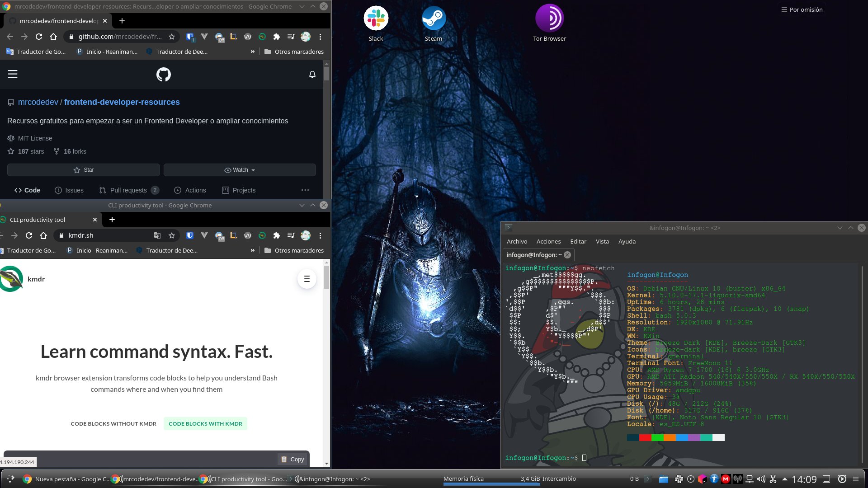The width and height of the screenshot is (868, 488).
Task: Bookmark kmdr.sh with star icon
Action: pyautogui.click(x=172, y=235)
